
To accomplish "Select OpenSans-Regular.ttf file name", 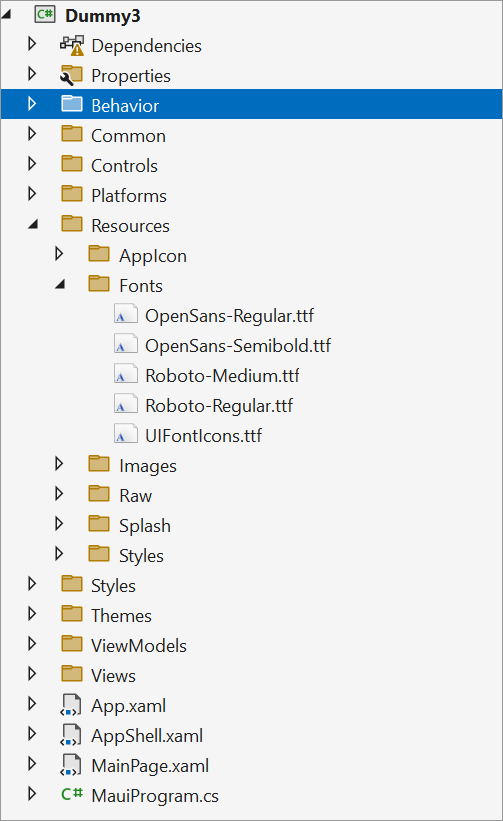I will tap(229, 316).
